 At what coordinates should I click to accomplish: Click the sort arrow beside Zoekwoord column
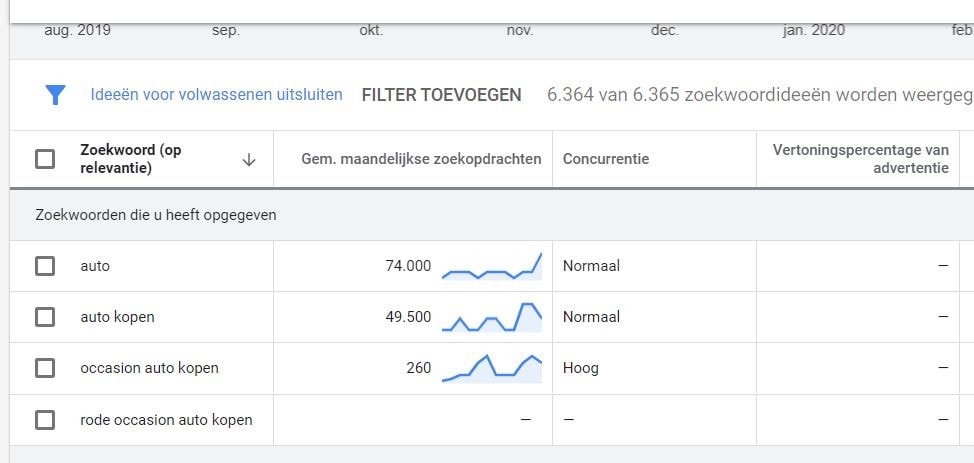pyautogui.click(x=249, y=159)
